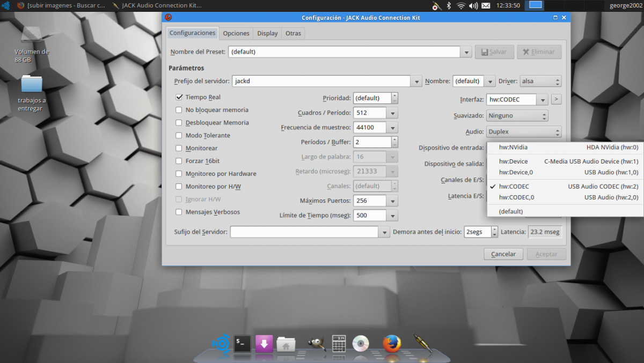
Task: Switch to the Opciones tab
Action: (x=236, y=33)
